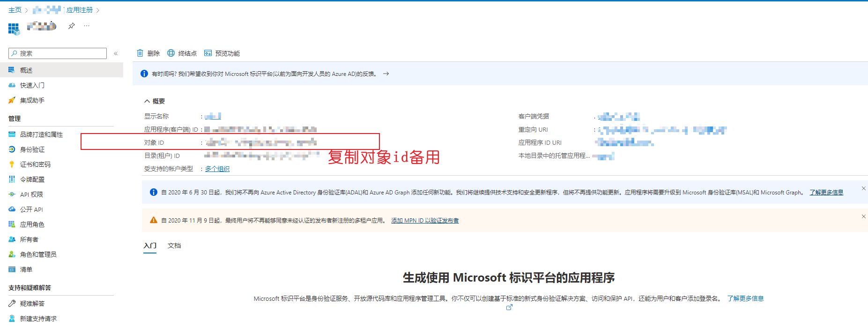The height and width of the screenshot is (335, 868).
Task: Dismiss the MPN warning banner
Action: (x=864, y=216)
